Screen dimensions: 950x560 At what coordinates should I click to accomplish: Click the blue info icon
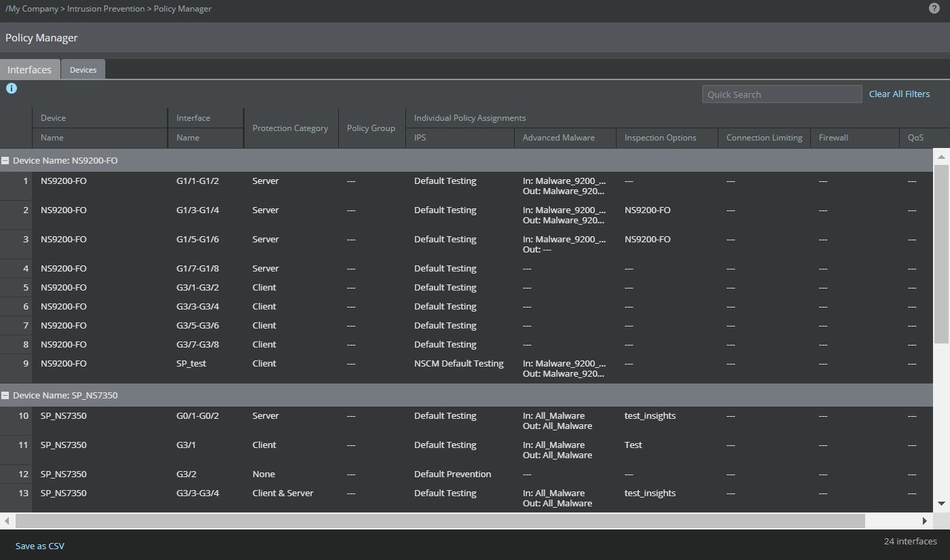coord(12,88)
